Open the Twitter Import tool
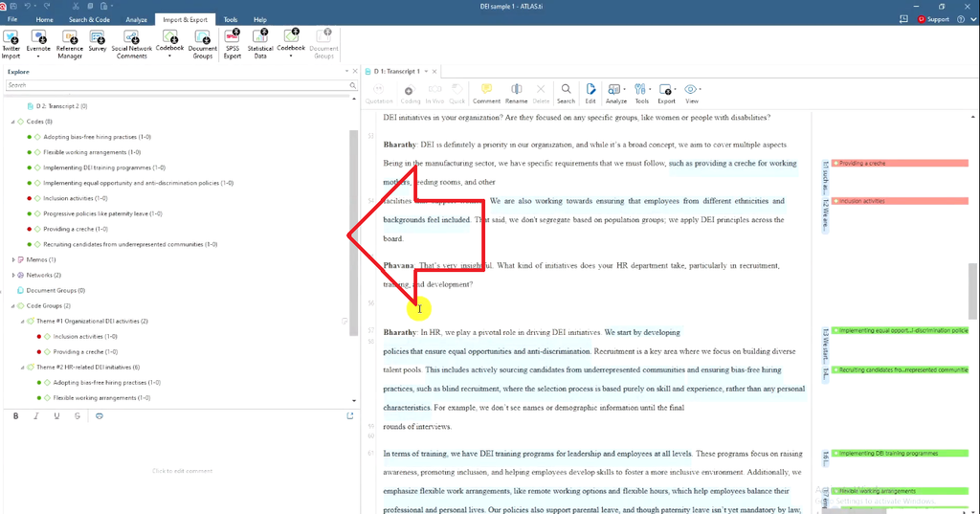The image size is (980, 514). [x=11, y=43]
